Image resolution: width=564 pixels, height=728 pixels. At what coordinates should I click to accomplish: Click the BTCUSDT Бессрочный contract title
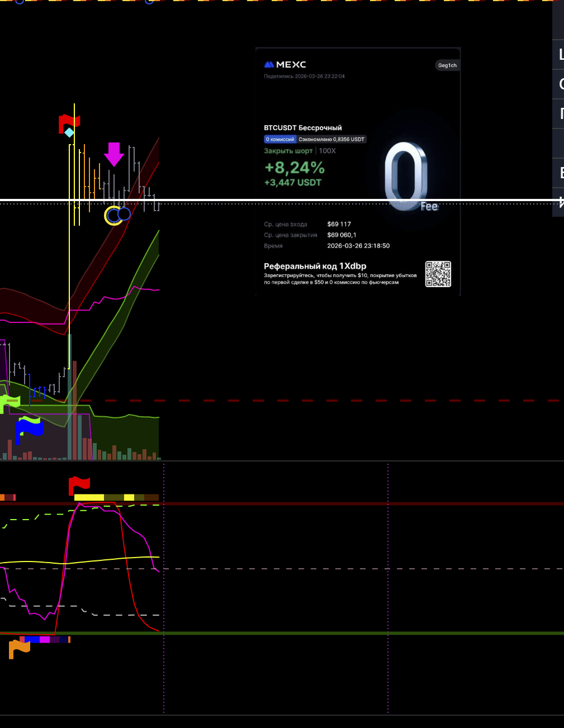[302, 128]
